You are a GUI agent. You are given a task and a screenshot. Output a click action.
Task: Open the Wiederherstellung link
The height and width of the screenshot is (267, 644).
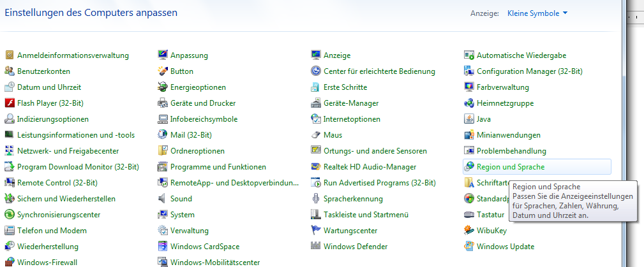(x=48, y=247)
